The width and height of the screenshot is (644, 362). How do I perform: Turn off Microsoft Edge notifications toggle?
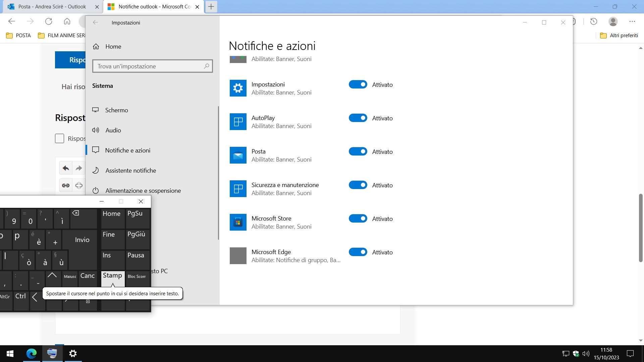tap(358, 252)
